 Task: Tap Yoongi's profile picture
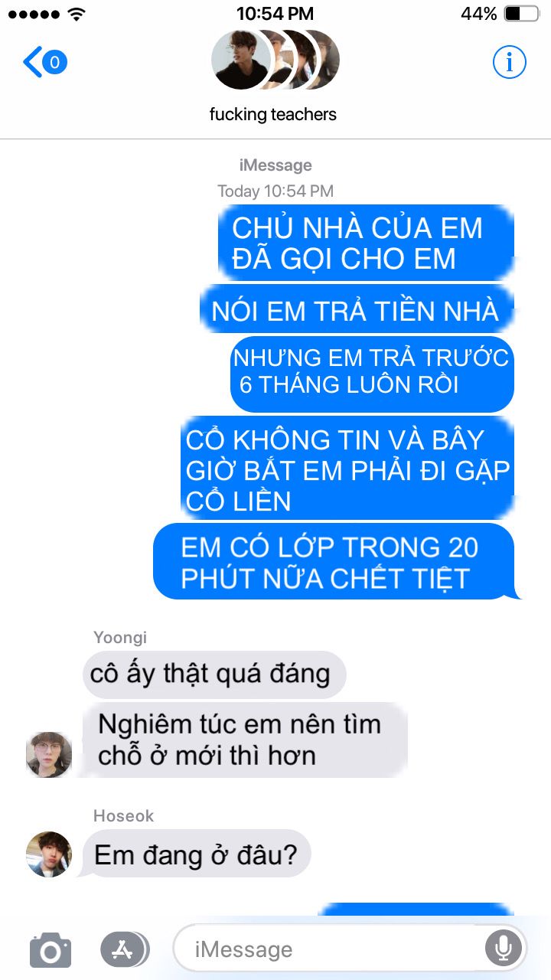point(49,754)
